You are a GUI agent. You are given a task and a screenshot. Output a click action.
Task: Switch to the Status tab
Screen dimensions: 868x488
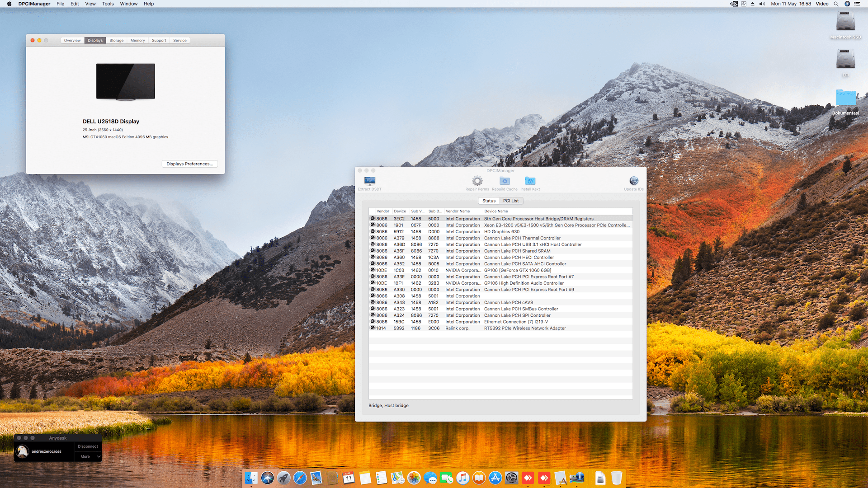(489, 201)
